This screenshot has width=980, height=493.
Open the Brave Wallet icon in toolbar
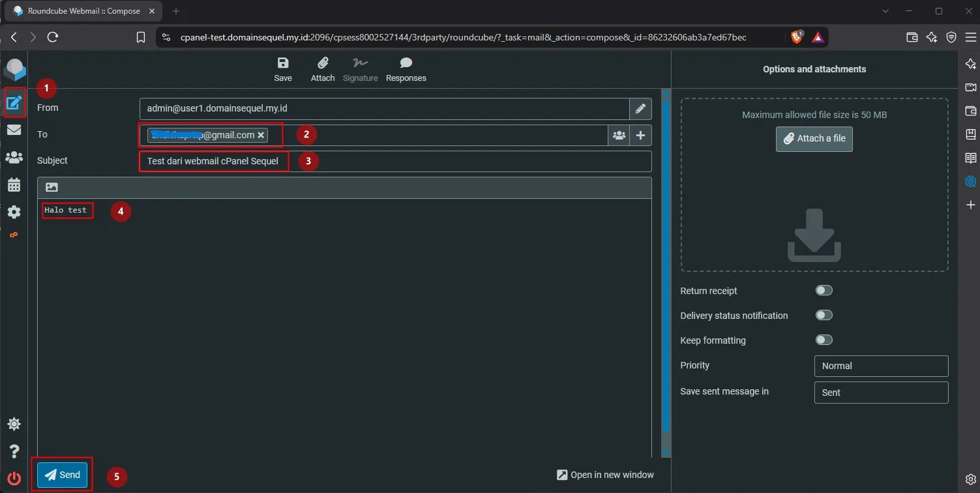[912, 37]
